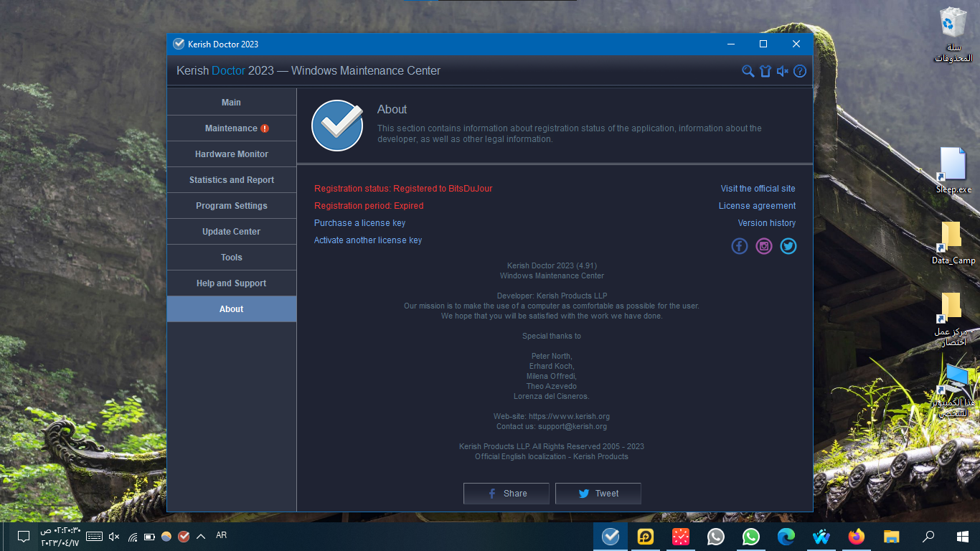The width and height of the screenshot is (980, 551).
Task: Open Statistics and Report section
Action: (x=232, y=180)
